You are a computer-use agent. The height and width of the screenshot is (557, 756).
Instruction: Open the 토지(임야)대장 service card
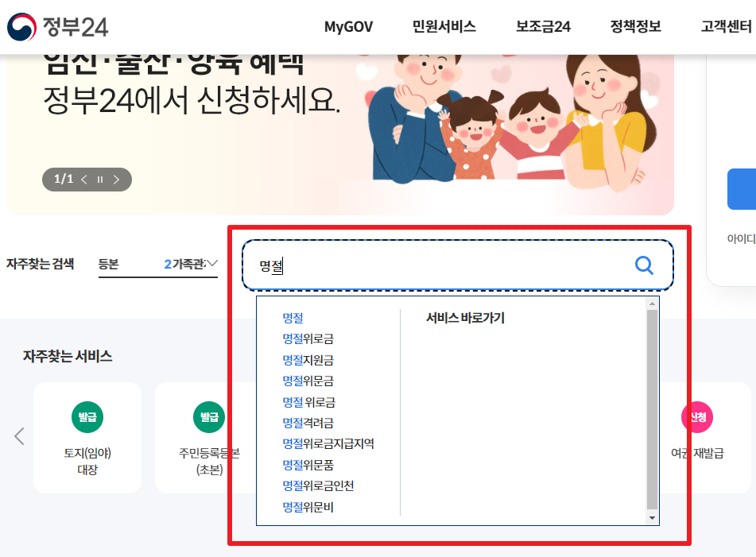87,438
